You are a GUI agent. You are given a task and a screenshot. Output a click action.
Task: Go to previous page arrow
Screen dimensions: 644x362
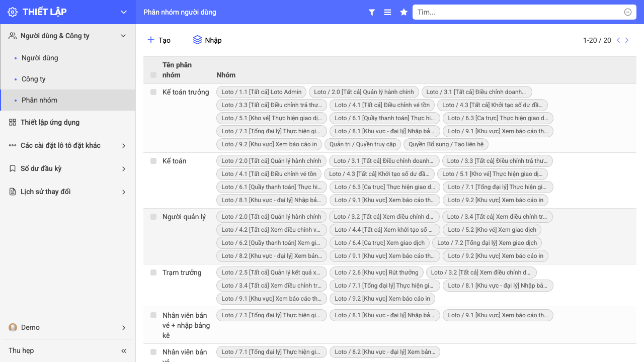618,40
